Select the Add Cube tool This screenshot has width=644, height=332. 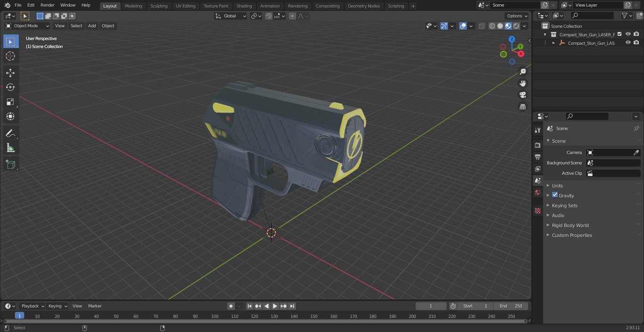click(x=10, y=165)
